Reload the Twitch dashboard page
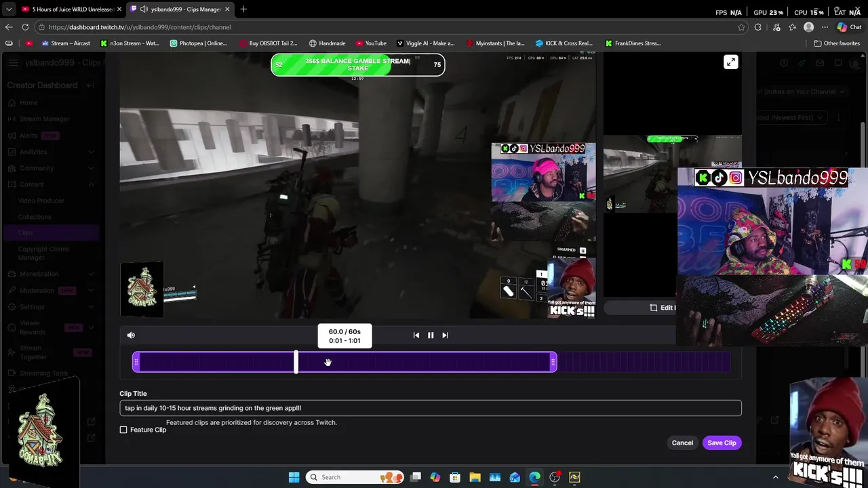The image size is (868, 488). (25, 27)
